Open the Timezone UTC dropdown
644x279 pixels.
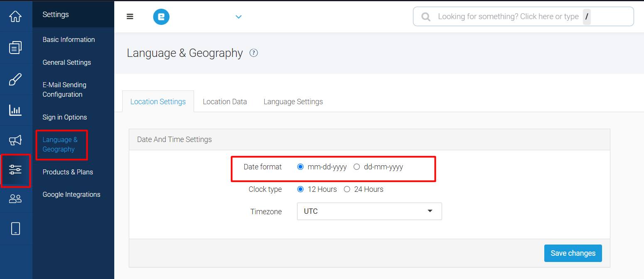click(x=369, y=211)
